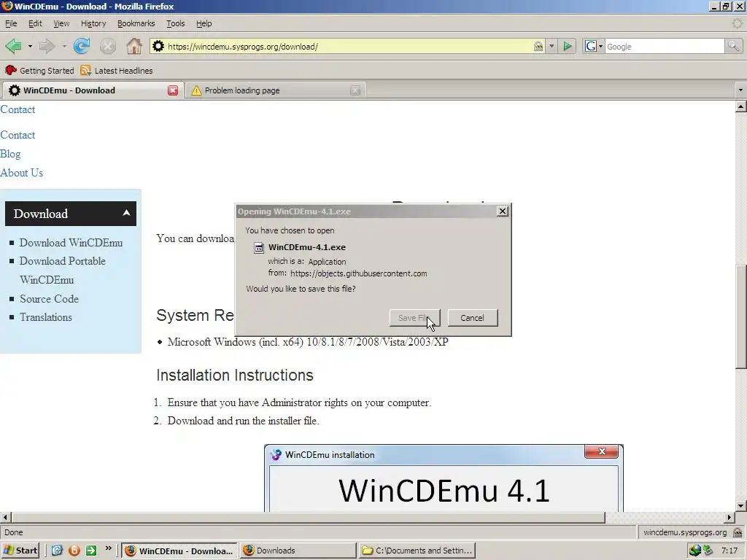
Task: Switch to the Problem loading page tab
Action: pos(270,90)
